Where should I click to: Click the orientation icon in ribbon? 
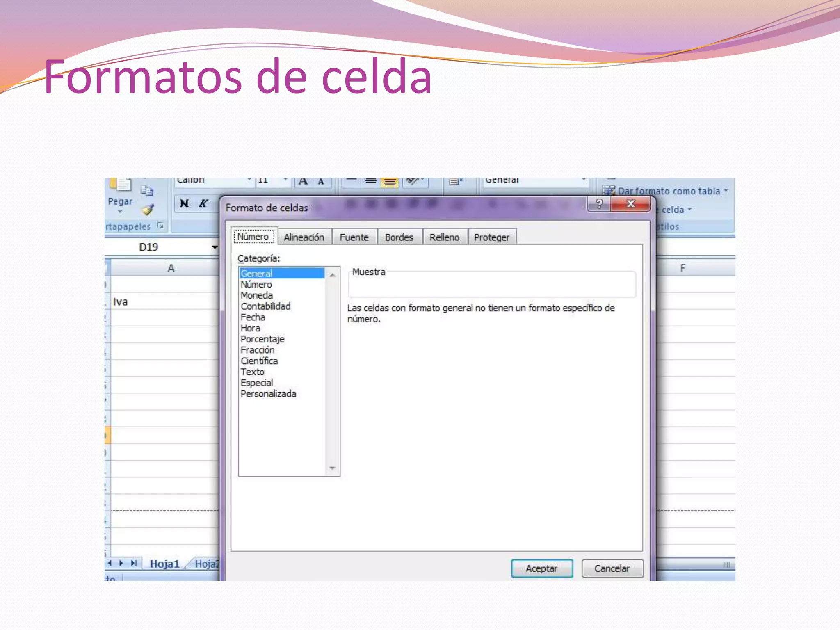pyautogui.click(x=415, y=181)
